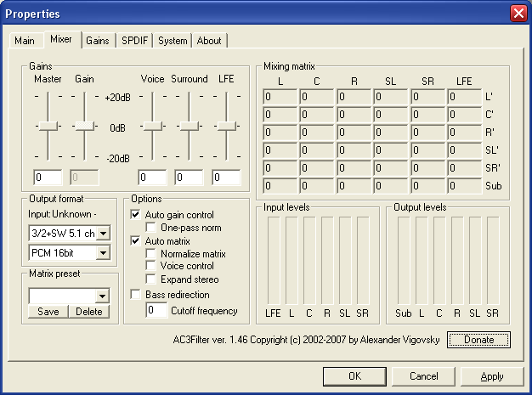
Task: Toggle the Auto matrix checkbox
Action: pyautogui.click(x=136, y=241)
